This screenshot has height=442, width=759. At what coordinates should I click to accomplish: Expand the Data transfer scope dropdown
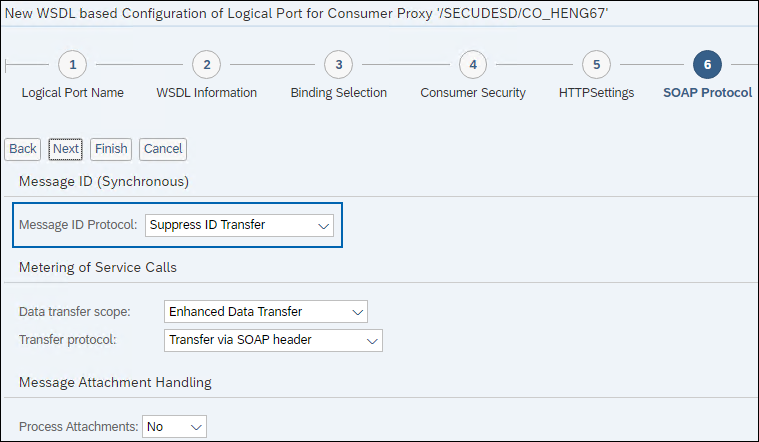pos(266,312)
